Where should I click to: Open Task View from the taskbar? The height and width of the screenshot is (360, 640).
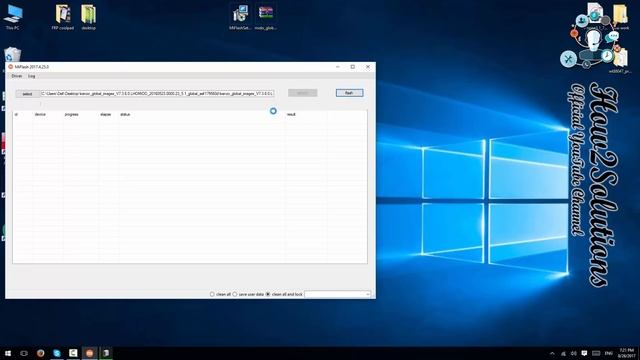(x=24, y=353)
